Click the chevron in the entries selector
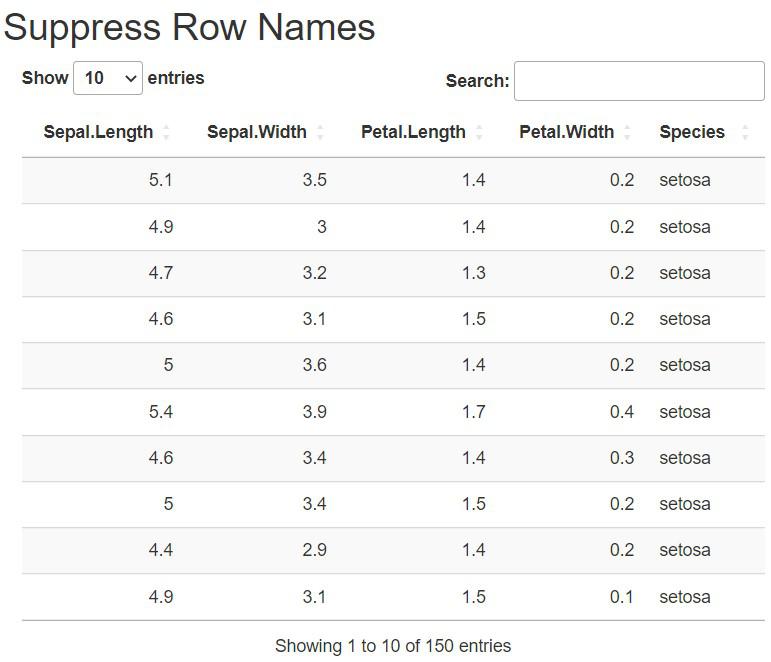This screenshot has width=771, height=662. pyautogui.click(x=130, y=78)
